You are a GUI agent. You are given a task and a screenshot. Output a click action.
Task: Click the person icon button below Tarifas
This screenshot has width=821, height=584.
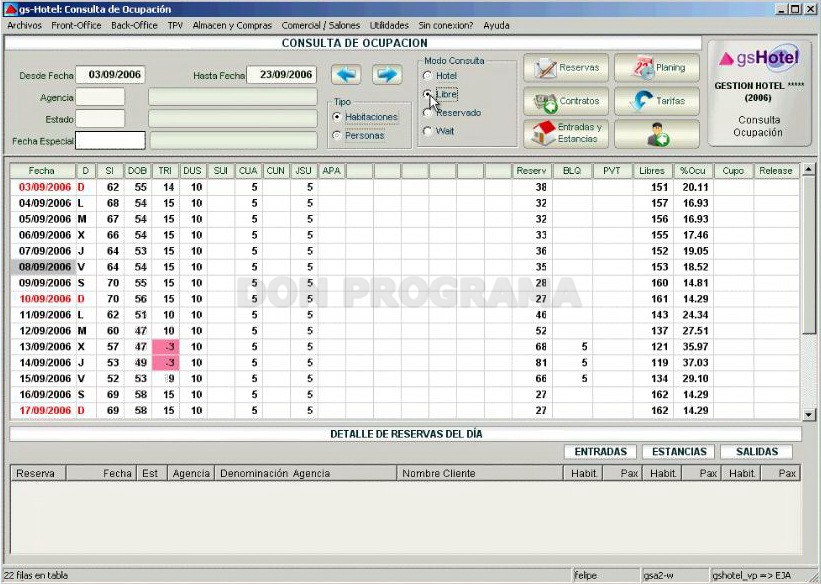point(657,134)
